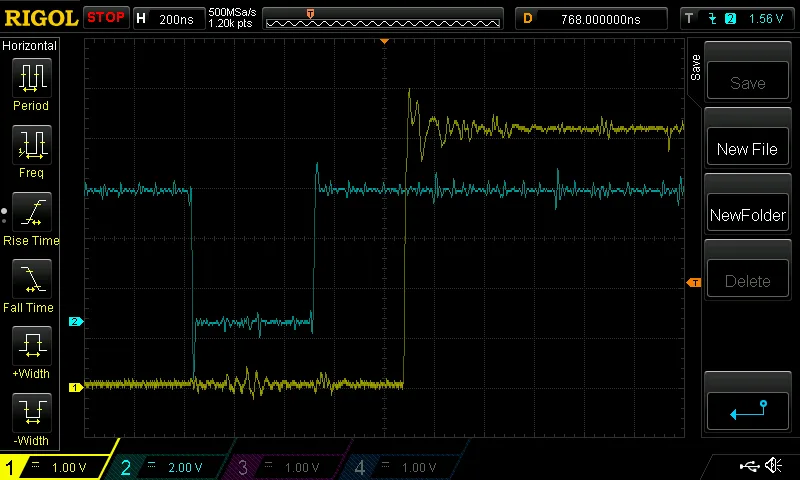The height and width of the screenshot is (480, 800).
Task: Click the T trigger label
Action: [x=689, y=19]
